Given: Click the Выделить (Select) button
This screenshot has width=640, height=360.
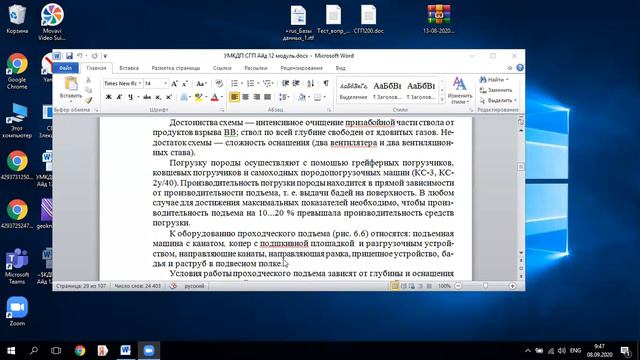Looking at the screenshot, I should 498,100.
